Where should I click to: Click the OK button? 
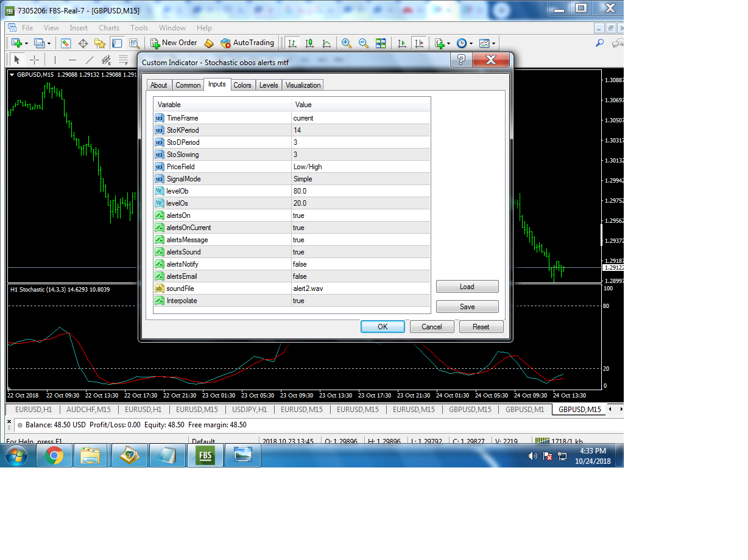[383, 327]
